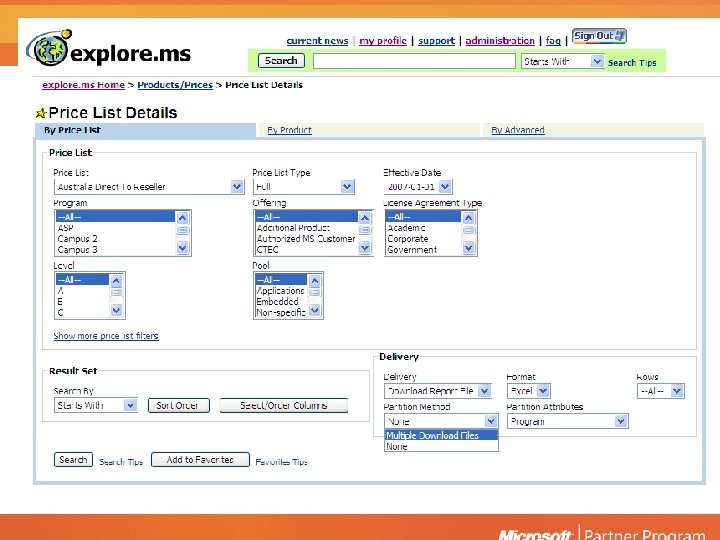Open the header Starts With dropdown

tap(562, 61)
